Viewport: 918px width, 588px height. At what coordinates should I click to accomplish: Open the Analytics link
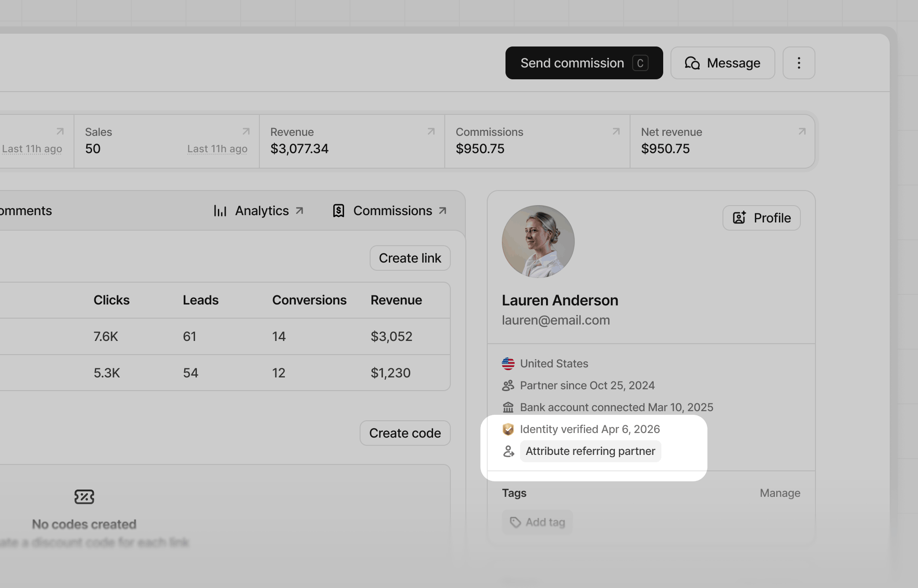pyautogui.click(x=258, y=211)
